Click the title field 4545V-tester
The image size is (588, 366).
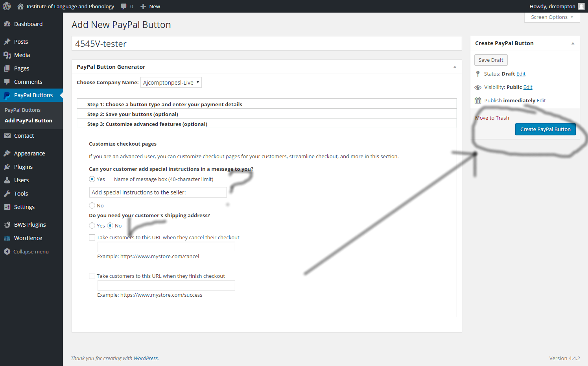click(267, 43)
